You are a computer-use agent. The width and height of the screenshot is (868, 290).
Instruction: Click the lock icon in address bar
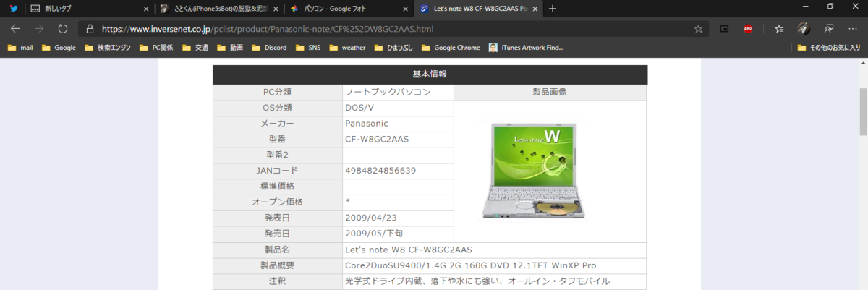[x=90, y=30]
